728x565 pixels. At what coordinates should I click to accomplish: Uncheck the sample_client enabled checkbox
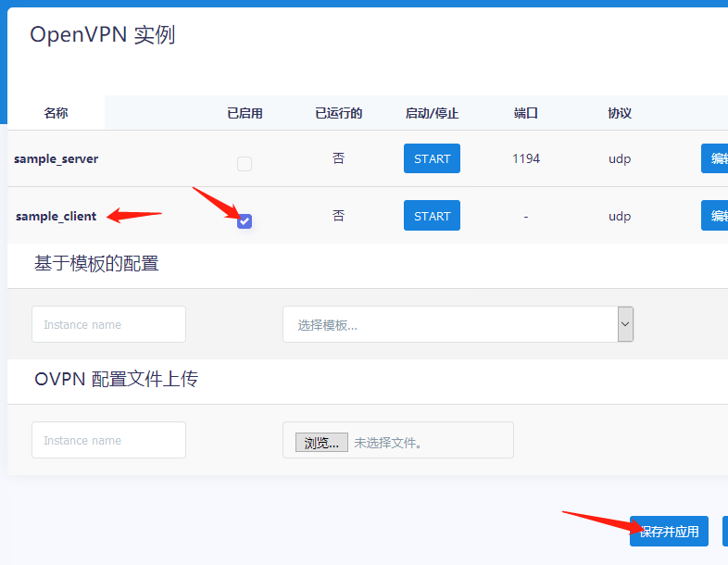click(x=245, y=220)
